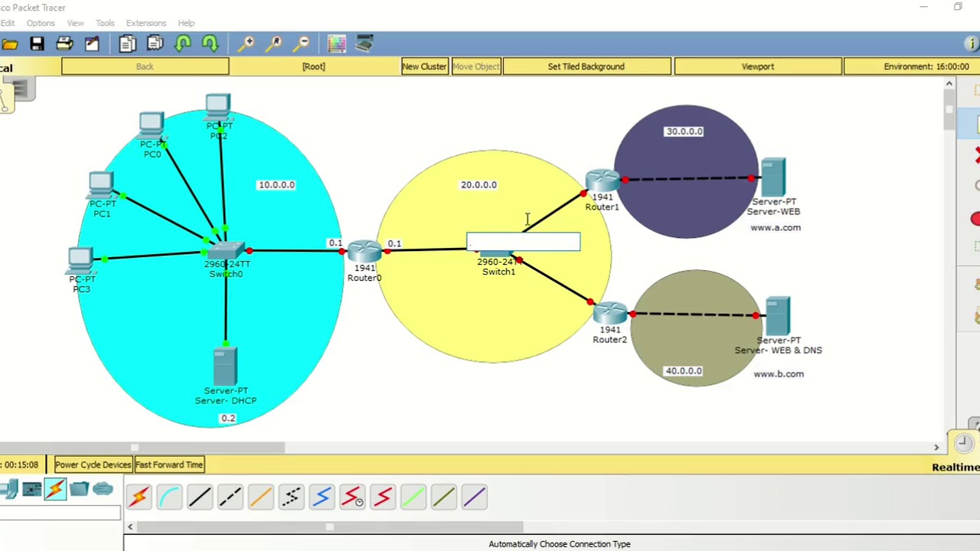Select the Miscellaneous folder category icon
The image size is (980, 551).
pos(79,489)
